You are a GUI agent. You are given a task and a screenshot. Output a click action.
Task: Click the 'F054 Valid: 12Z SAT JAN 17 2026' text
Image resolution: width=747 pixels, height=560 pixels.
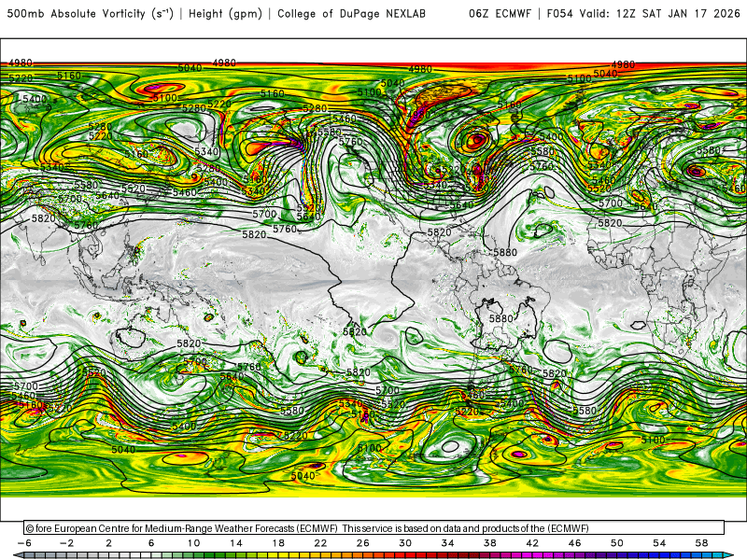[643, 14]
